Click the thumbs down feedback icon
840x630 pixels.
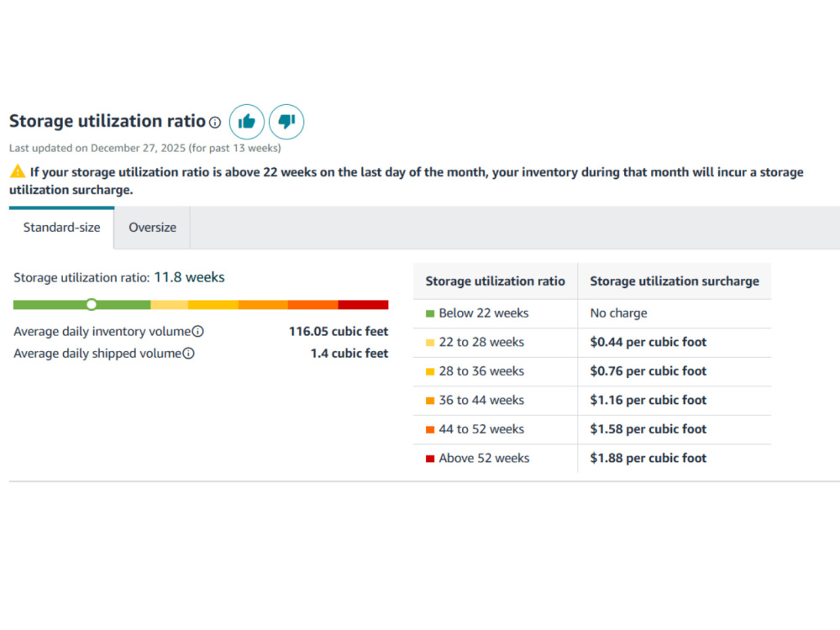[286, 122]
